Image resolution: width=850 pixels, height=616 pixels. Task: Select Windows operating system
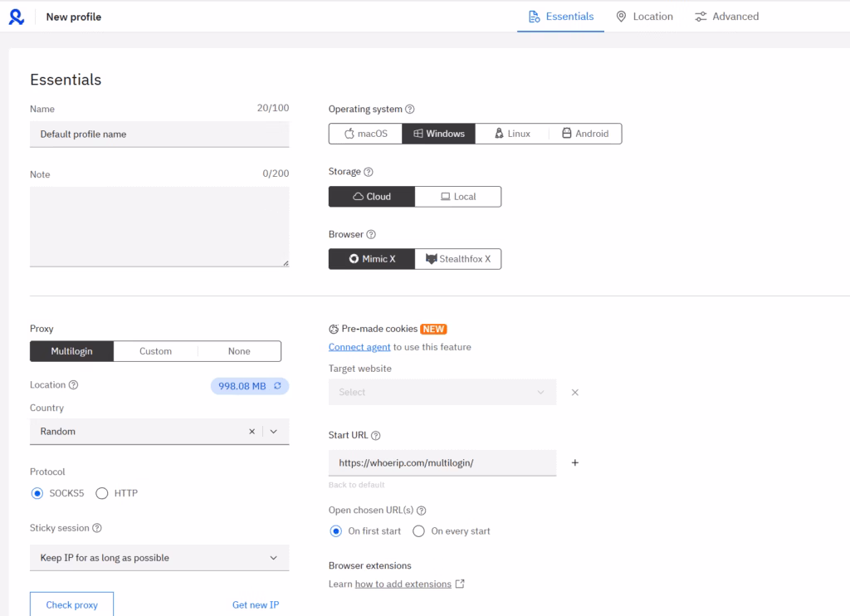coord(438,134)
